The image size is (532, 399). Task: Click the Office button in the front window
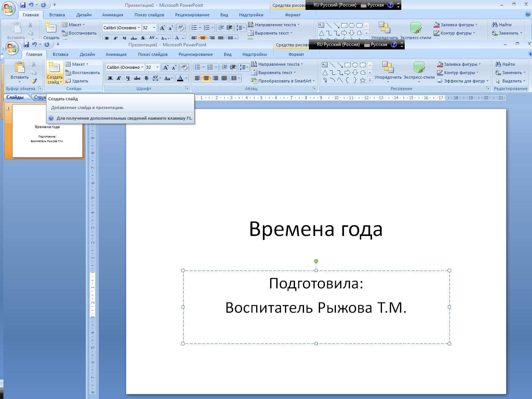11,48
